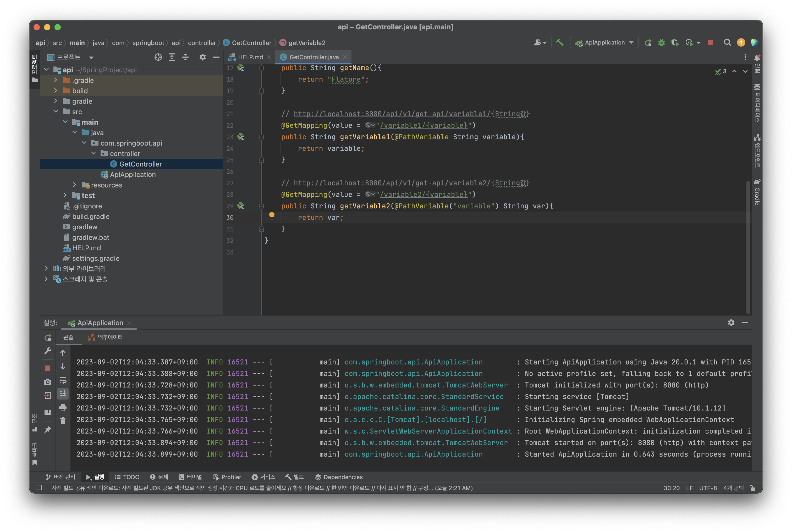Toggle the read-only lock in the status bar
Screen dimensions: 792x532
point(753,488)
